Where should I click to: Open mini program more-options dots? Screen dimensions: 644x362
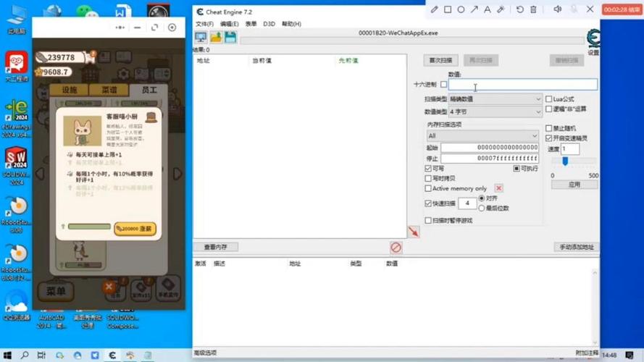[120, 28]
